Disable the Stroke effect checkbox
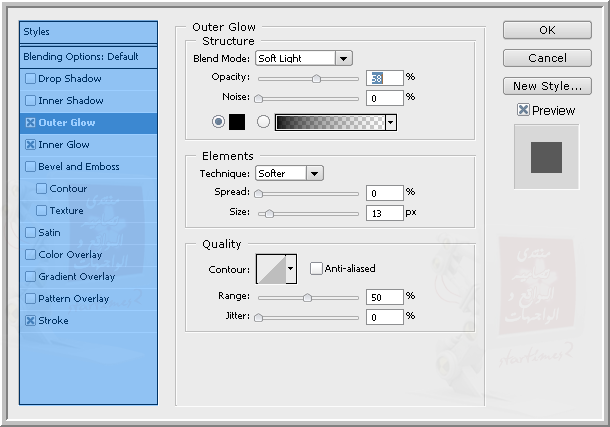 [x=30, y=321]
